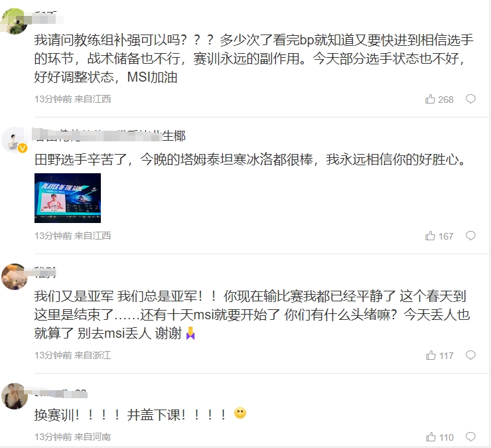
Task: Reply to the 井盖下课 comment
Action: [470, 437]
